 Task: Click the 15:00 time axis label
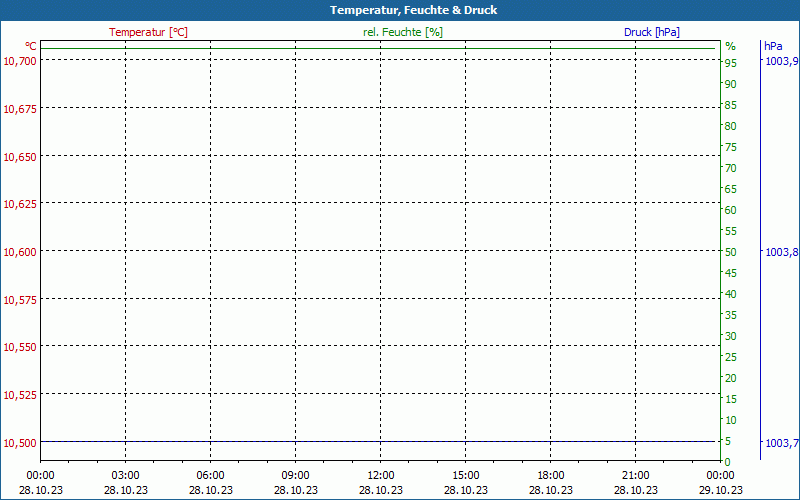(x=466, y=476)
